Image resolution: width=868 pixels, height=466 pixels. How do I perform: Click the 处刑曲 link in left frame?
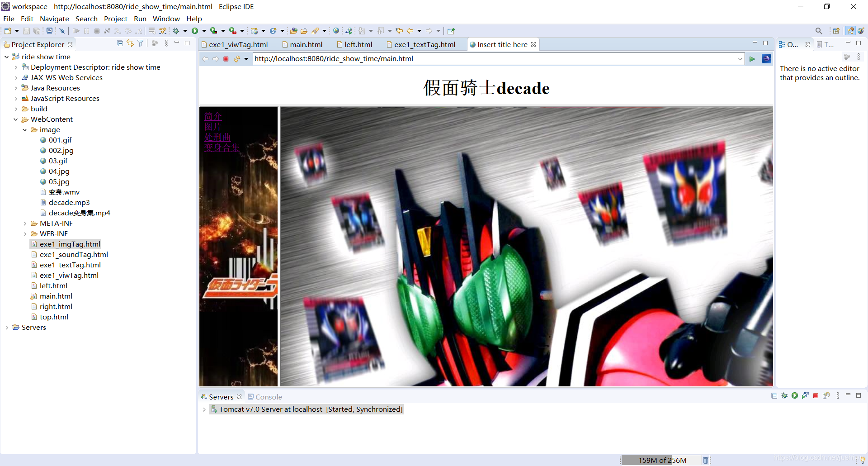[x=217, y=137]
